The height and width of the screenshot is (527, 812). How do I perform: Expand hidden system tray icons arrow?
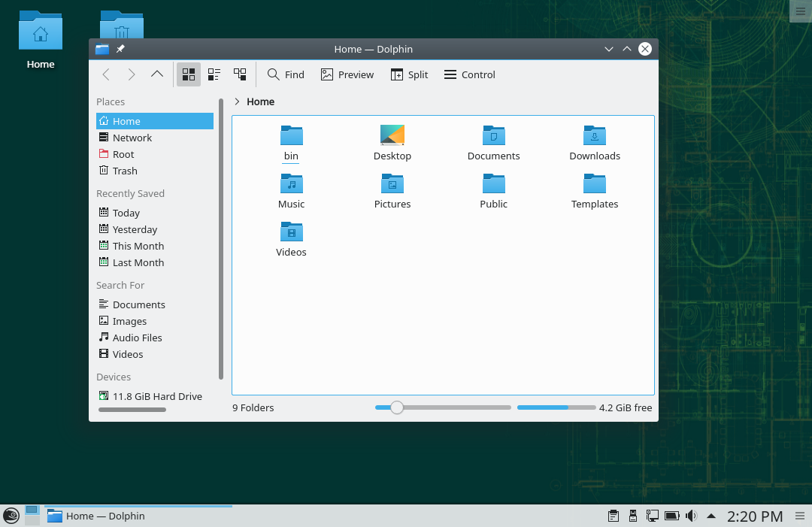pyautogui.click(x=711, y=516)
